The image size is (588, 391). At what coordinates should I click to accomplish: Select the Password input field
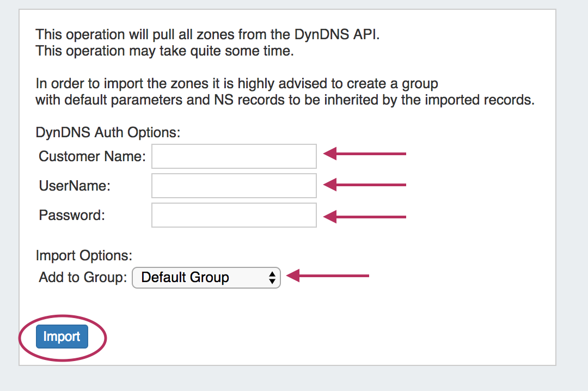(x=234, y=215)
